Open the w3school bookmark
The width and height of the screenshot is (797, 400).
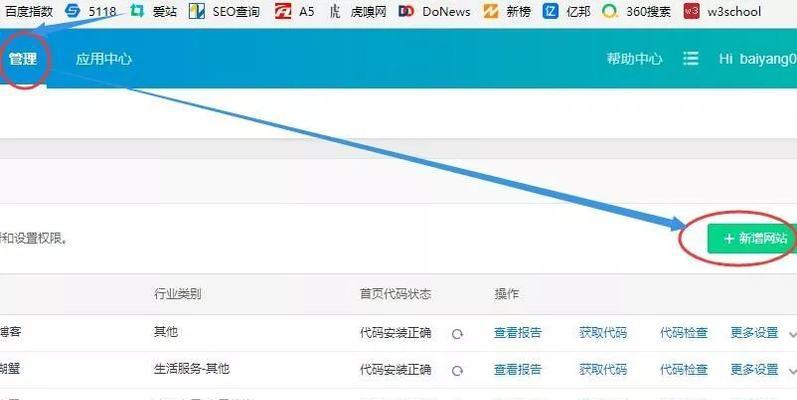click(722, 11)
